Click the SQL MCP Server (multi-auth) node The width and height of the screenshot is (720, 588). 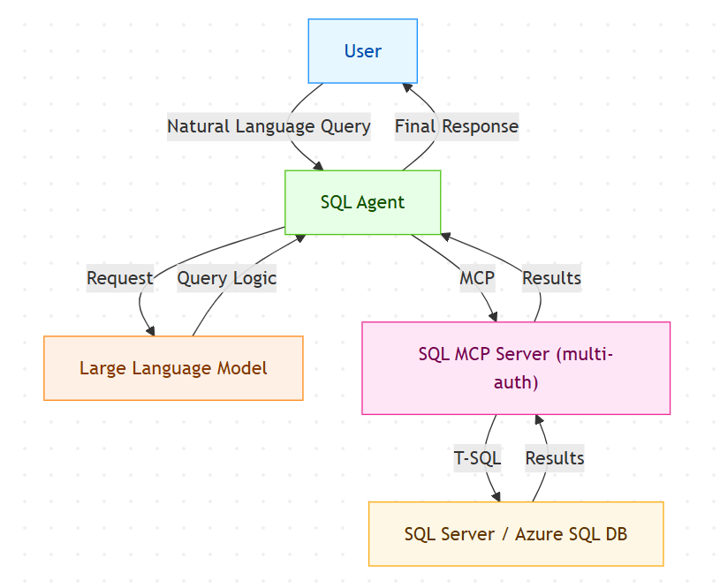516,368
